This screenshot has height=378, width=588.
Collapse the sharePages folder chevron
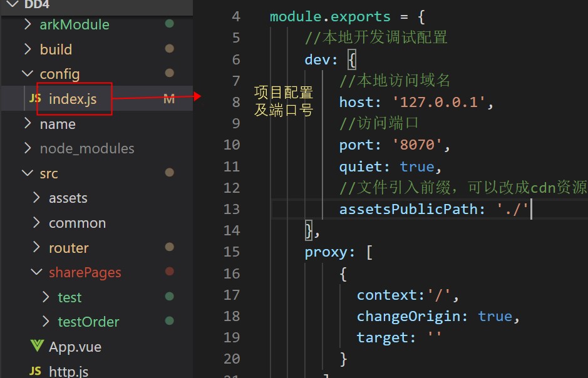[36, 272]
